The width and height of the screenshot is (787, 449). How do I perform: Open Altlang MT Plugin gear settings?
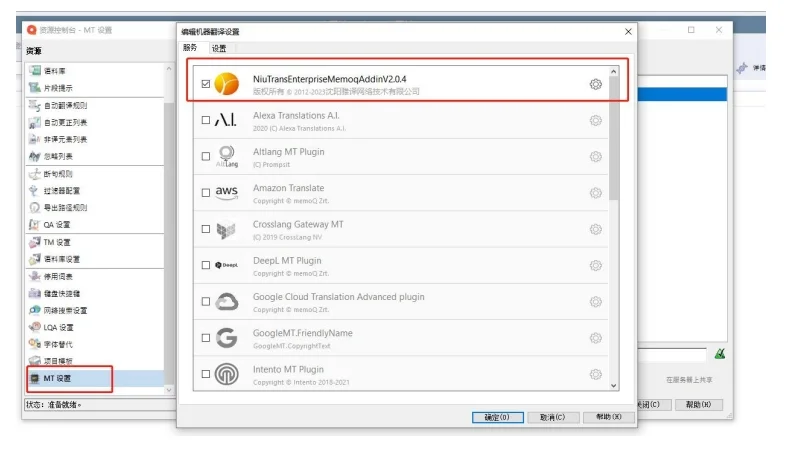pyautogui.click(x=595, y=157)
